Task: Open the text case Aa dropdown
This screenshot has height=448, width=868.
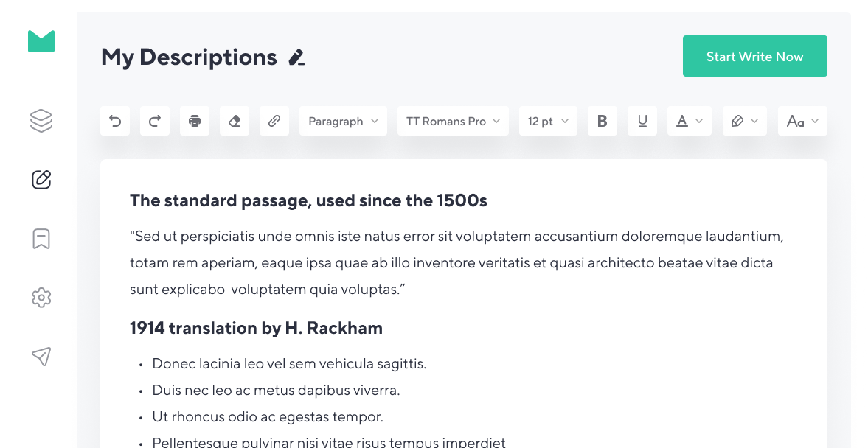Action: click(802, 121)
